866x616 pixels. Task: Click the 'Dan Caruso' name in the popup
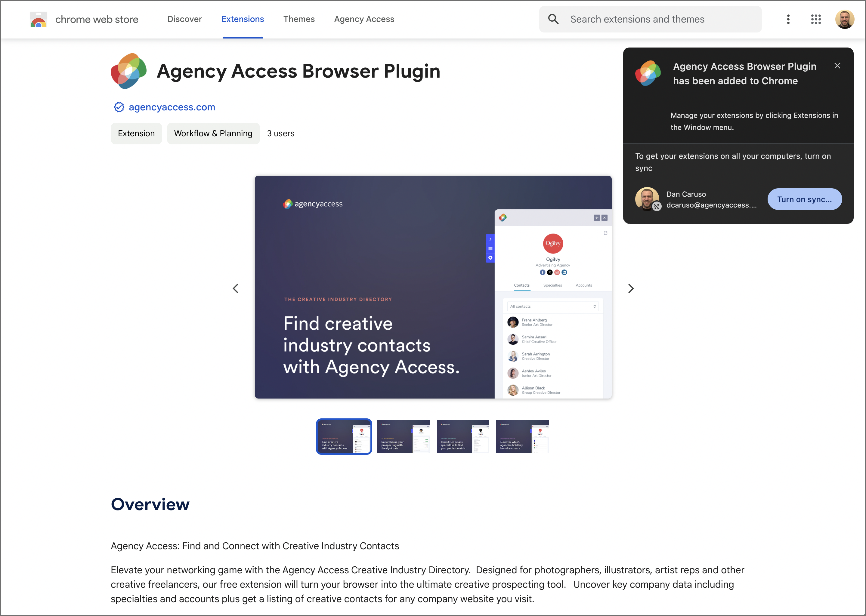[x=686, y=194]
